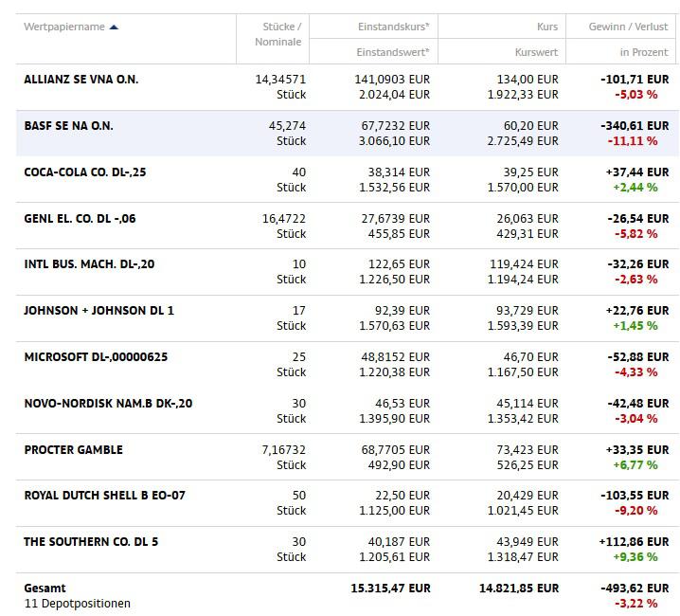The height and width of the screenshot is (616, 680).
Task: Click Procter Gamble quantity 7,16732
Action: [x=283, y=450]
